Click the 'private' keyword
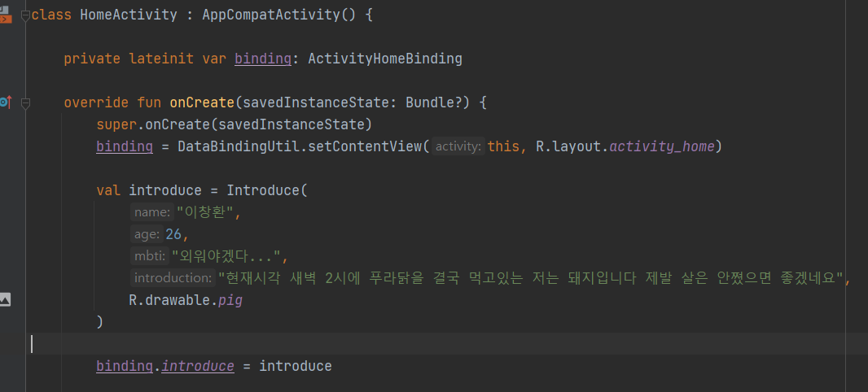The width and height of the screenshot is (868, 392). 92,58
